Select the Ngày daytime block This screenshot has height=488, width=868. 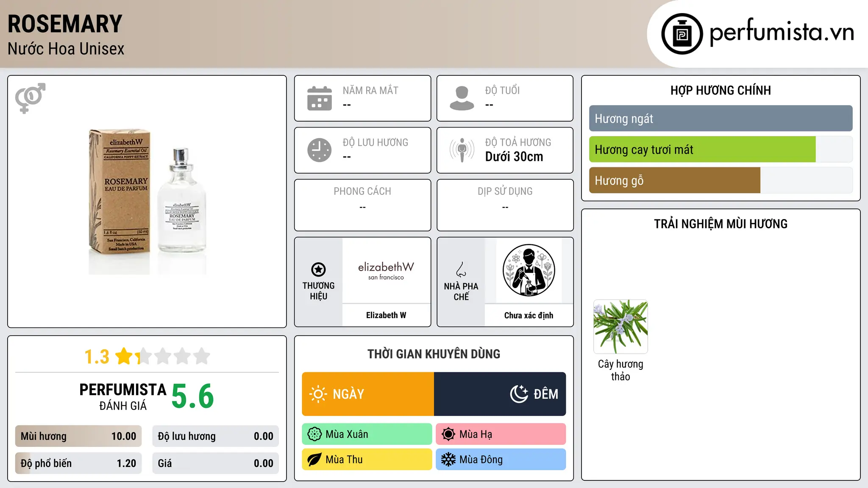coord(368,394)
